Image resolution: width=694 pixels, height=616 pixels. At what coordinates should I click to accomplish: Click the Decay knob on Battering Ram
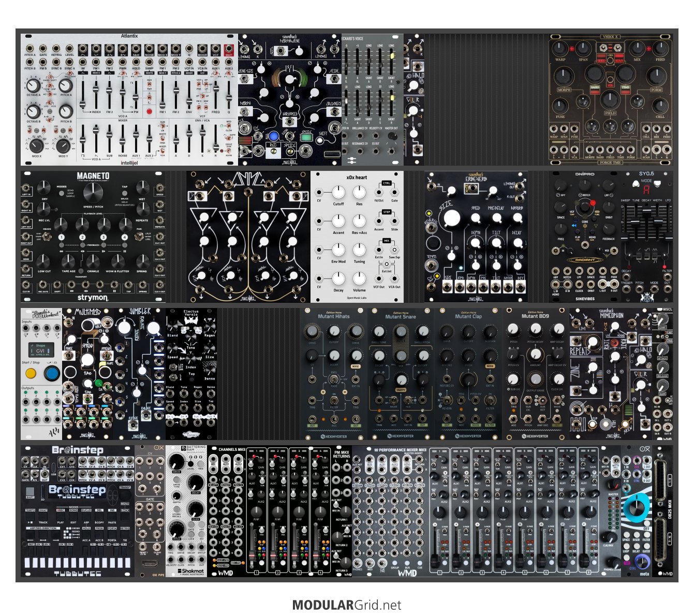point(196,482)
